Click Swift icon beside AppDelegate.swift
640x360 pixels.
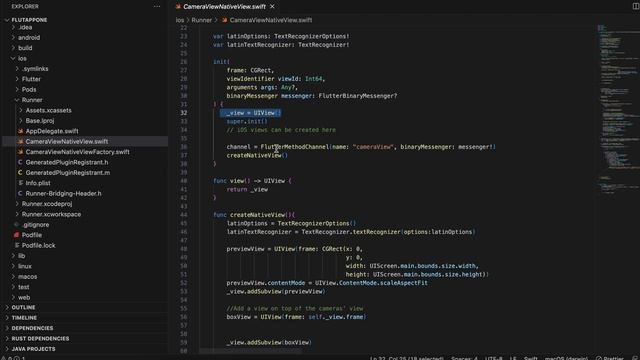pyautogui.click(x=20, y=131)
